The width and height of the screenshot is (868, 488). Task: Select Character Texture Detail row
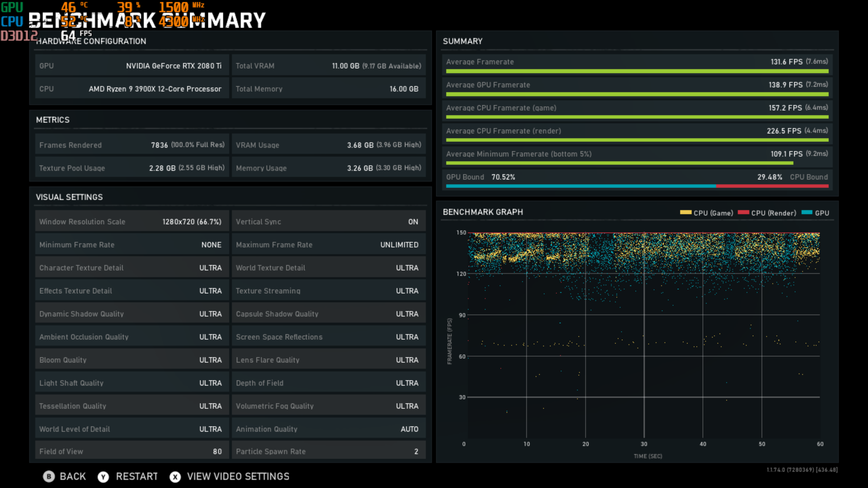click(x=132, y=267)
